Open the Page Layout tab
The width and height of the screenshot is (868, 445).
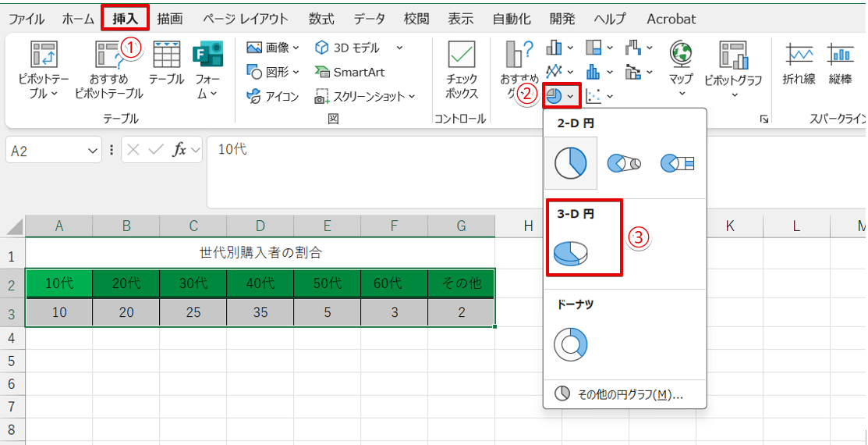point(245,19)
